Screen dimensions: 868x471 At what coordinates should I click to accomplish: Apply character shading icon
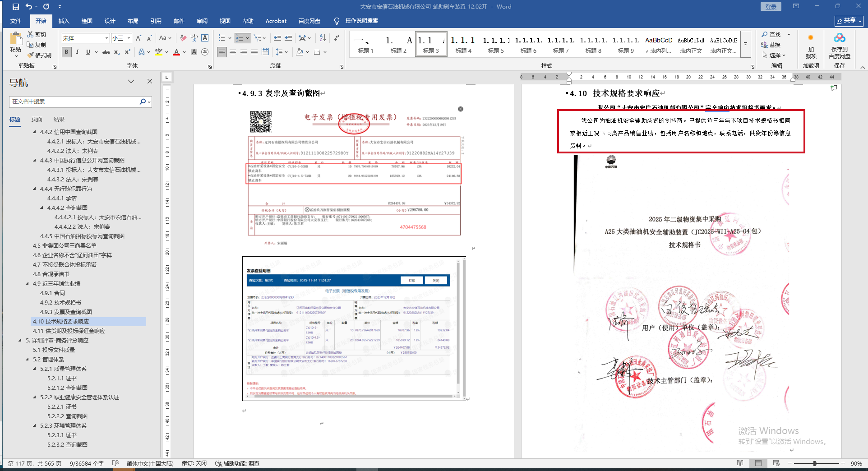(194, 52)
